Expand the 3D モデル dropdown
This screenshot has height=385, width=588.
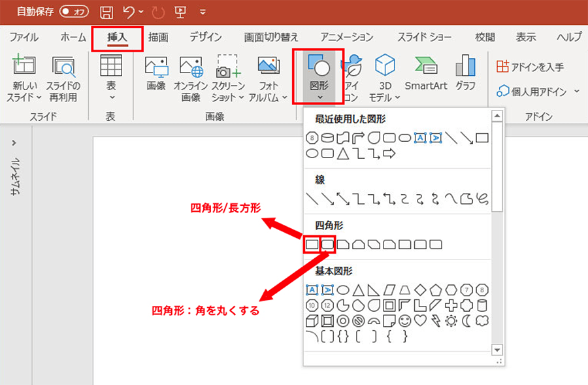coord(397,97)
